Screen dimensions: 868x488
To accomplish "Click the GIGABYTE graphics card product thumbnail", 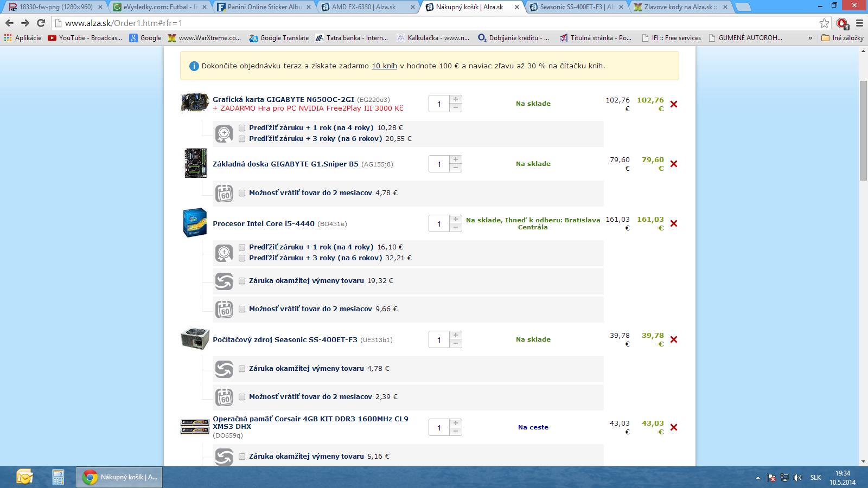I will pos(195,103).
